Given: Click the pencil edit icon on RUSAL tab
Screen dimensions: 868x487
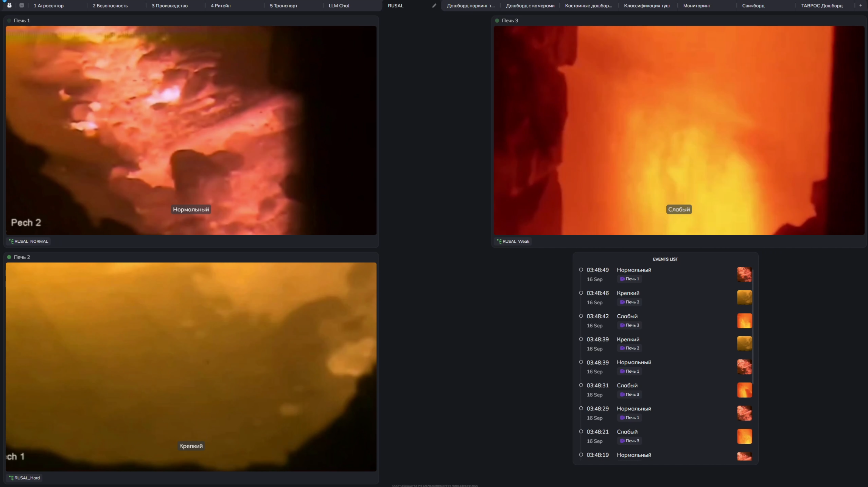Looking at the screenshot, I should pos(434,6).
